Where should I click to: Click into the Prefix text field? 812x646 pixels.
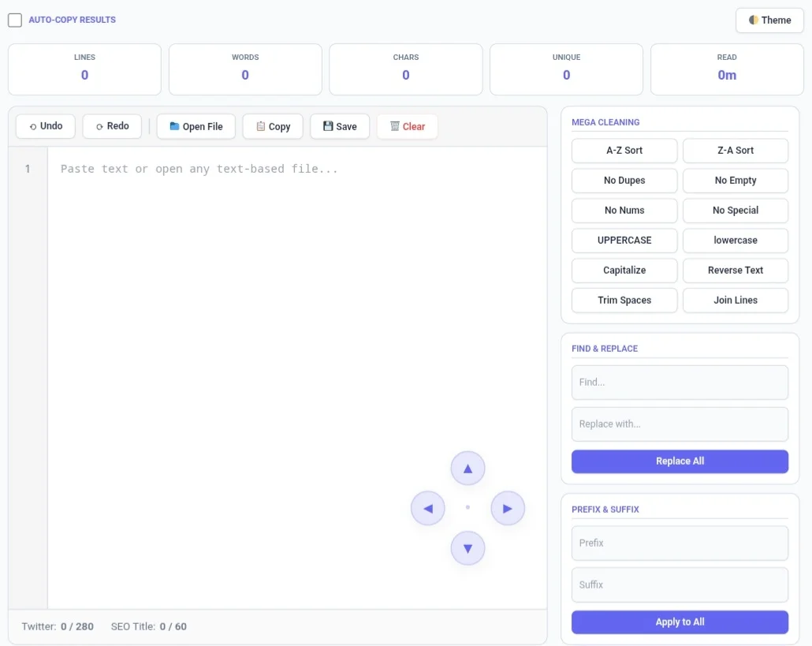(680, 543)
